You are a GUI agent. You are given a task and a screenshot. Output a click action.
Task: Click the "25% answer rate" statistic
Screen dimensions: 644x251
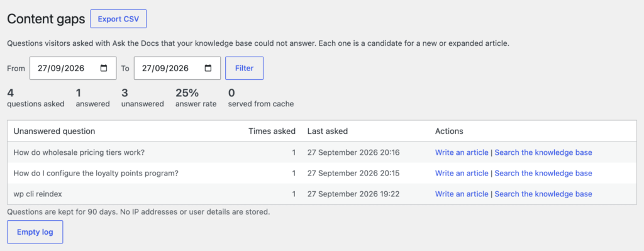pyautogui.click(x=196, y=98)
